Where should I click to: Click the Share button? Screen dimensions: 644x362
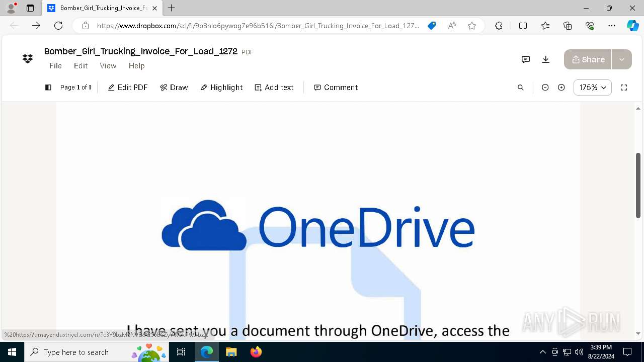588,59
